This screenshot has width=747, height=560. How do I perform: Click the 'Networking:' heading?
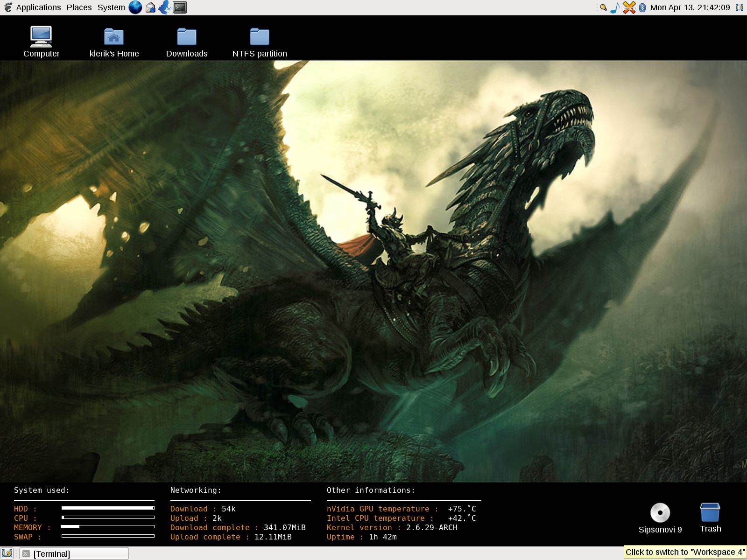click(x=196, y=490)
